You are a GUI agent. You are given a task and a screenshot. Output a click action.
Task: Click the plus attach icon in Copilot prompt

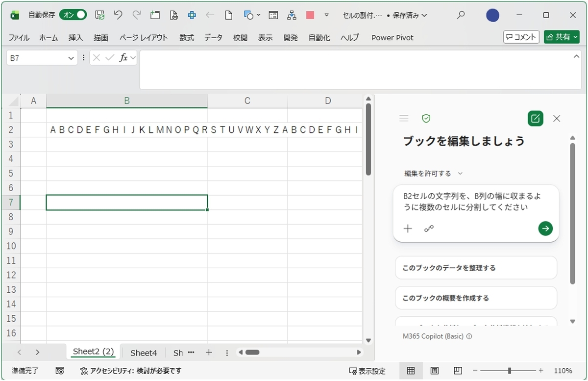click(408, 229)
